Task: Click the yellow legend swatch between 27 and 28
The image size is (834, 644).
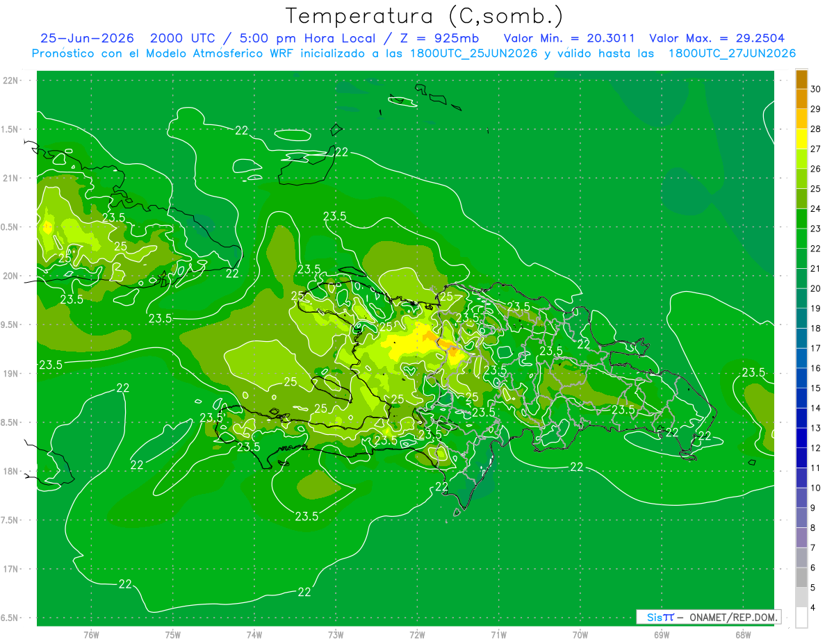Action: 801,139
